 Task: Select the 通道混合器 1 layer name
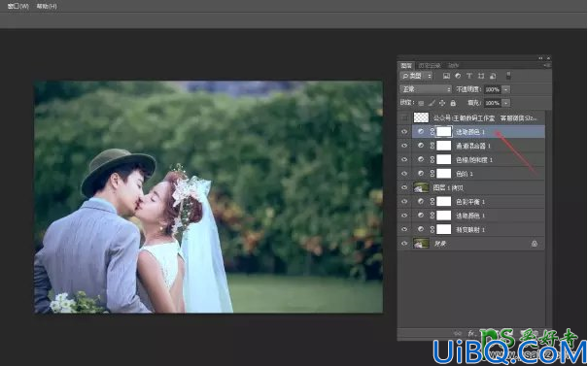473,146
